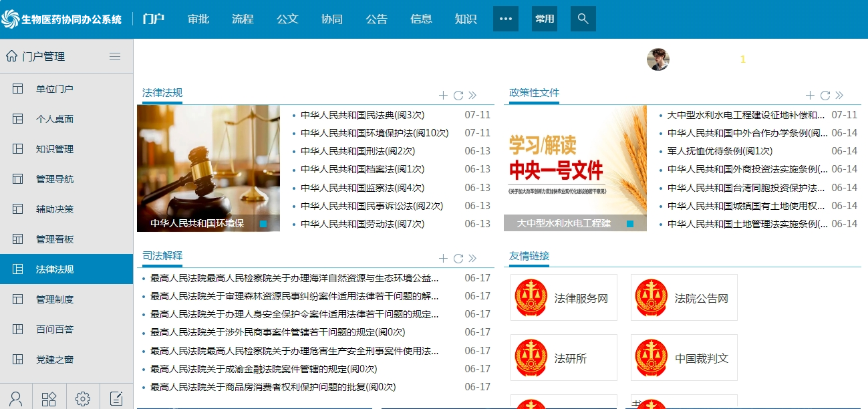Refresh the 政策性文件 panel
Viewport: 868px width, 409px height.
[825, 96]
